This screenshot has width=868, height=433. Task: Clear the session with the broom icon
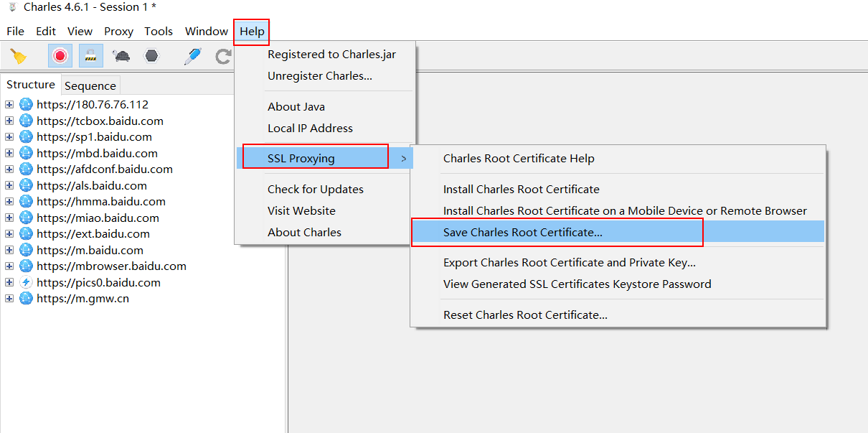(x=19, y=56)
